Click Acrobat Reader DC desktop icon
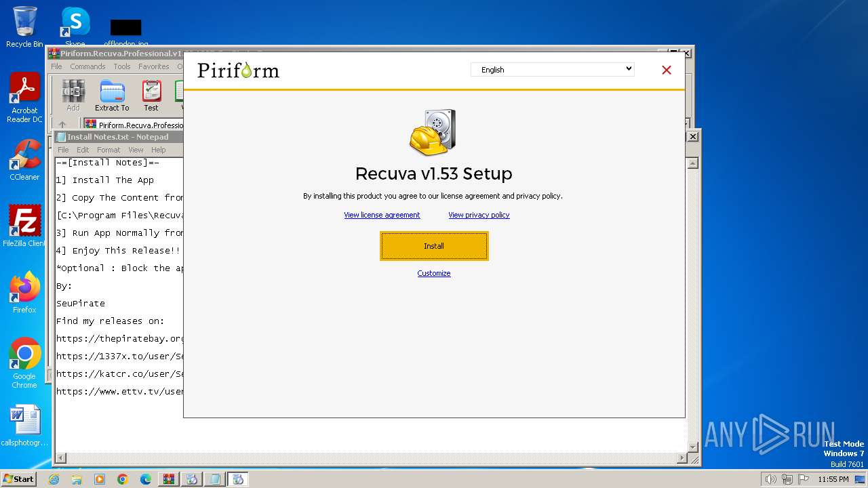This screenshot has height=488, width=868. point(24,98)
